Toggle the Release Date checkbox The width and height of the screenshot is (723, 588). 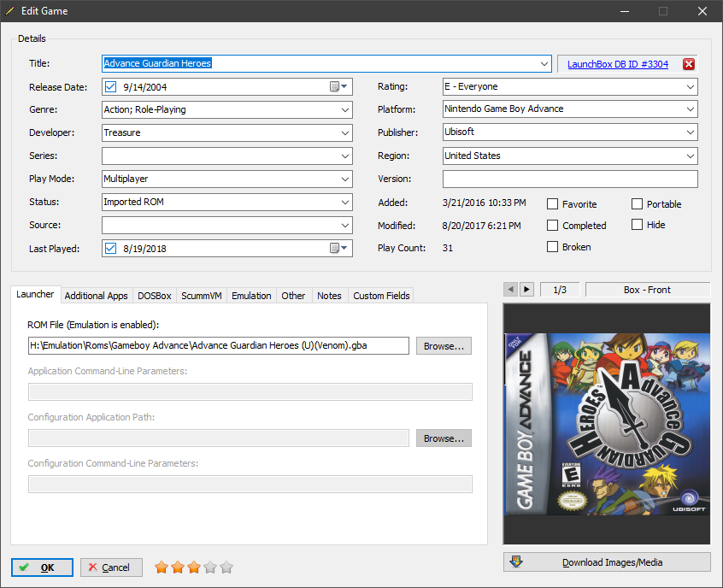pos(110,86)
